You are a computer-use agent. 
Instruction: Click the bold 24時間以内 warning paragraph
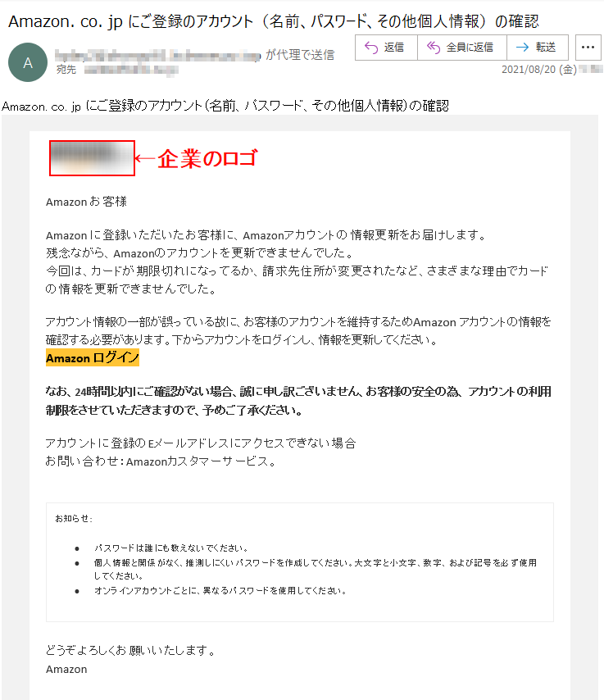tap(298, 401)
